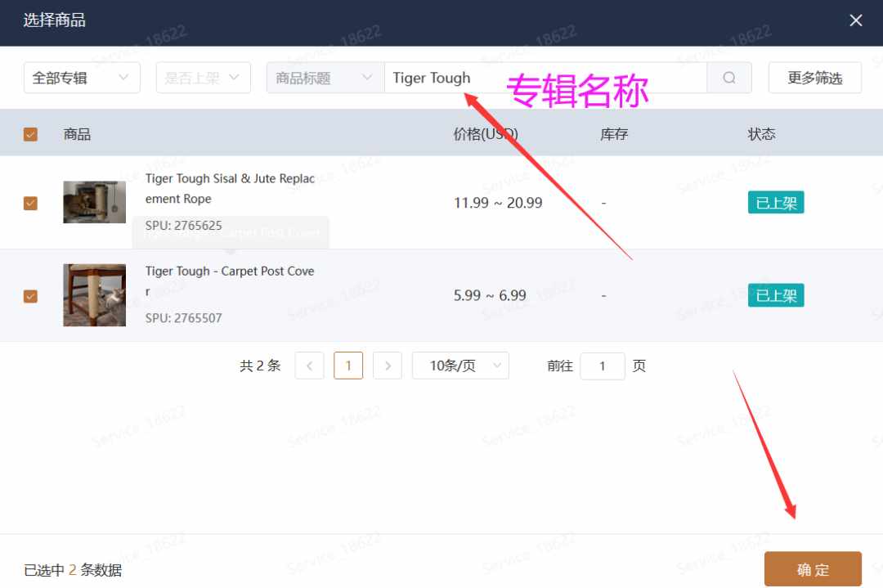Screen dimensions: 883x588
Task: Click the 价格(USD) column header
Action: point(486,134)
